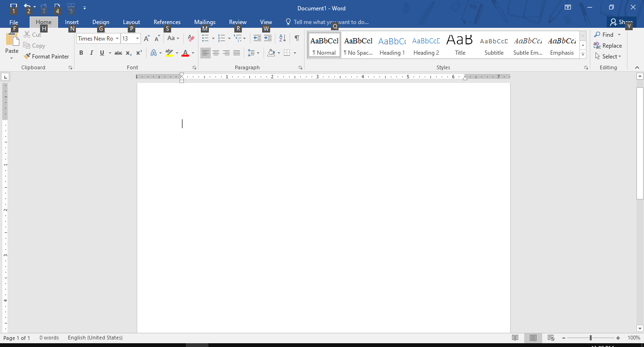Expand the Styles gallery More arrow
Screen dimensions: 644x347
(583, 55)
